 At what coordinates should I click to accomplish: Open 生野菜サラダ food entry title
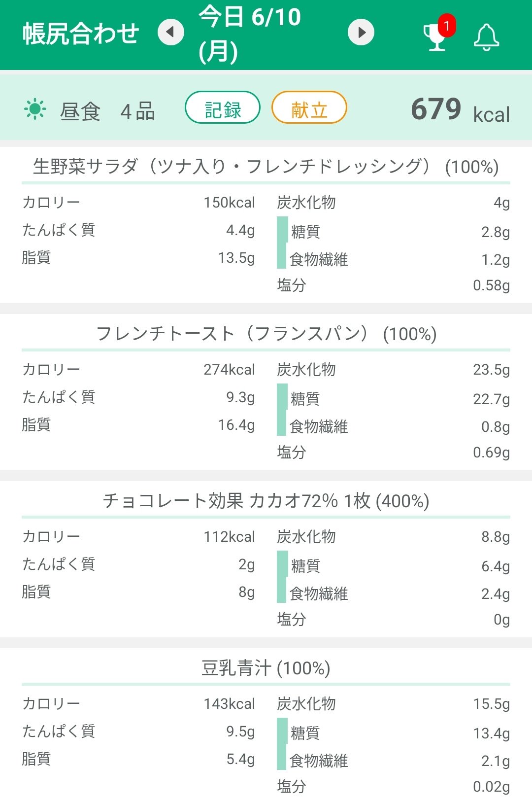(266, 167)
